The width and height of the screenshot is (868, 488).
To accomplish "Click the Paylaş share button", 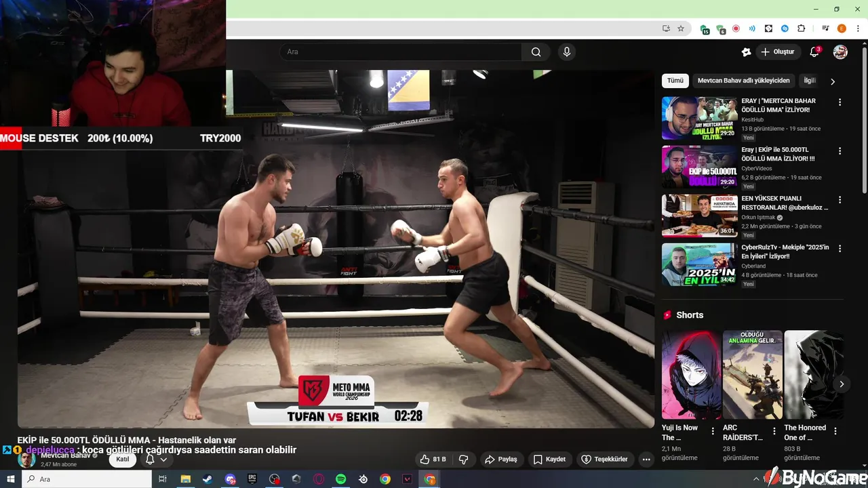I will click(x=501, y=460).
